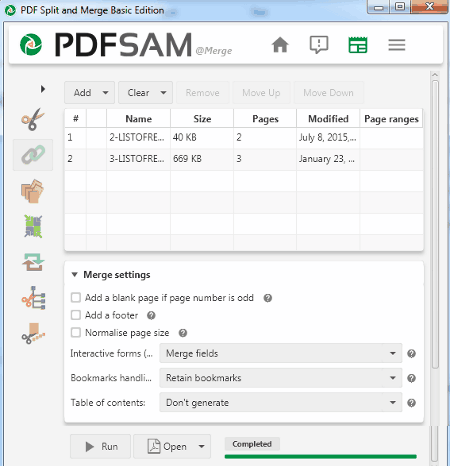This screenshot has width=450, height=466.
Task: Check the Add a footer option
Action: coord(76,315)
